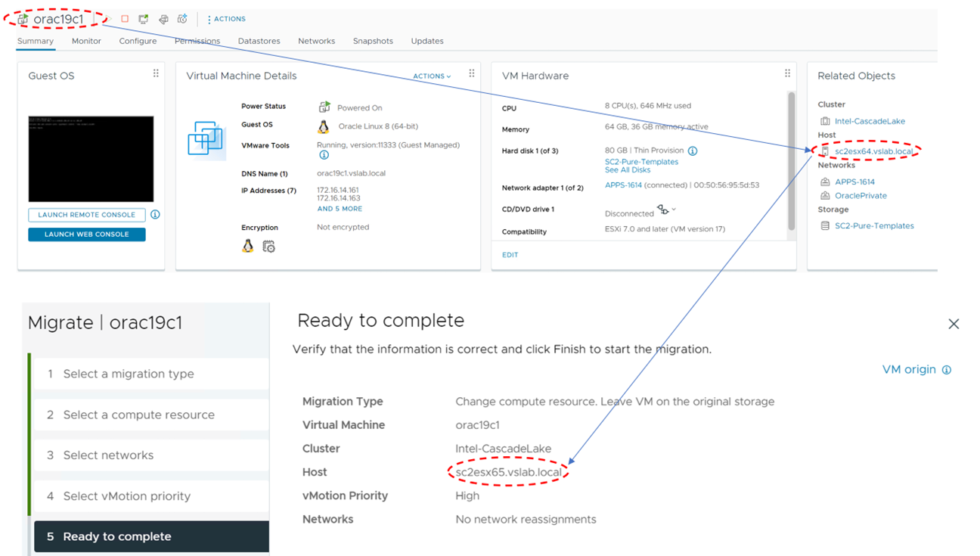Click the IP address 172.16.14.161

(338, 190)
